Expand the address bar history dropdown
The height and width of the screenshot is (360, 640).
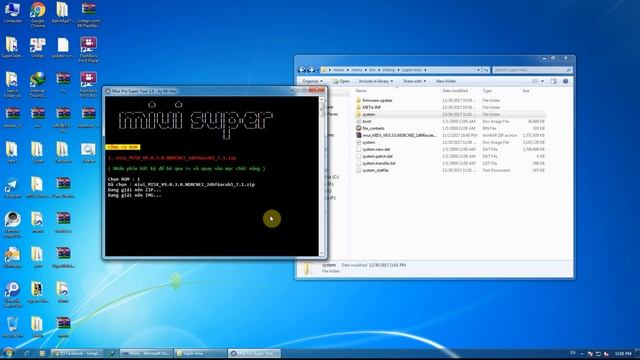click(478, 70)
